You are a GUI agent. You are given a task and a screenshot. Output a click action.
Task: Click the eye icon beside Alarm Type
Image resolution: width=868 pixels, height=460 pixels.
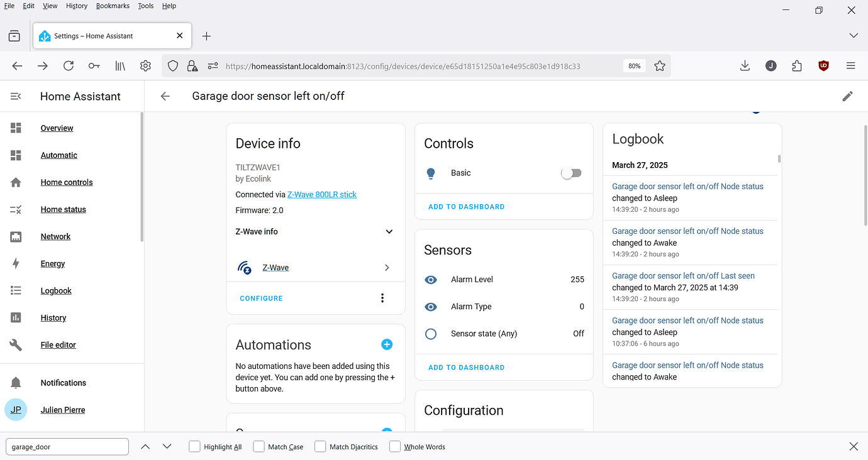pyautogui.click(x=431, y=307)
